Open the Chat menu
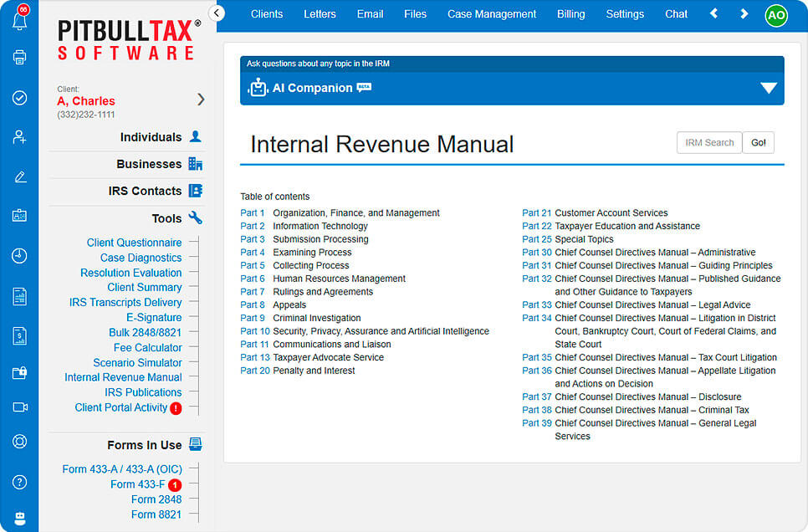The height and width of the screenshot is (532, 808). click(x=676, y=14)
